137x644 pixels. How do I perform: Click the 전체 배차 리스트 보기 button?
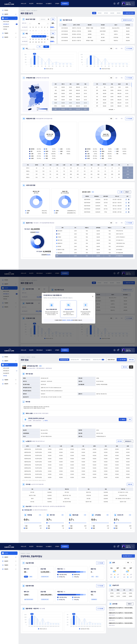[127, 20]
